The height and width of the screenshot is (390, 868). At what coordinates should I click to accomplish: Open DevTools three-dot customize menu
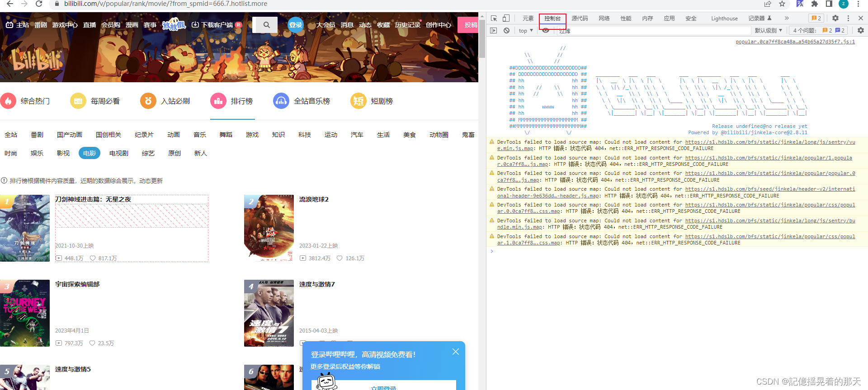pyautogui.click(x=848, y=18)
